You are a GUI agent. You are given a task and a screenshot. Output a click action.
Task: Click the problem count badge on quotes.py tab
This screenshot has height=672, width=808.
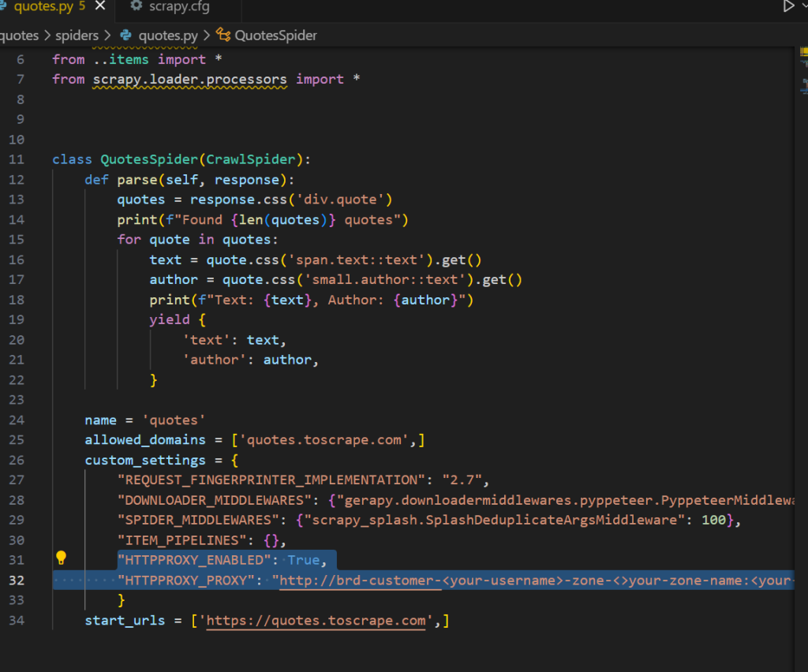82,7
